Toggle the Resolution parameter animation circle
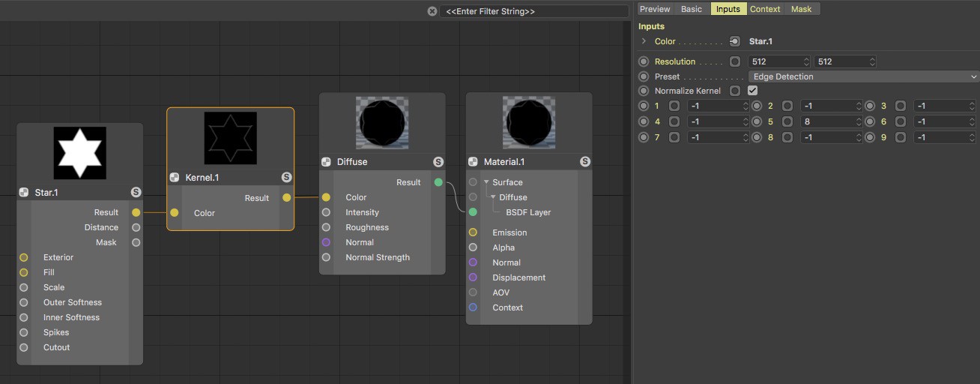980x384 pixels. coord(644,61)
